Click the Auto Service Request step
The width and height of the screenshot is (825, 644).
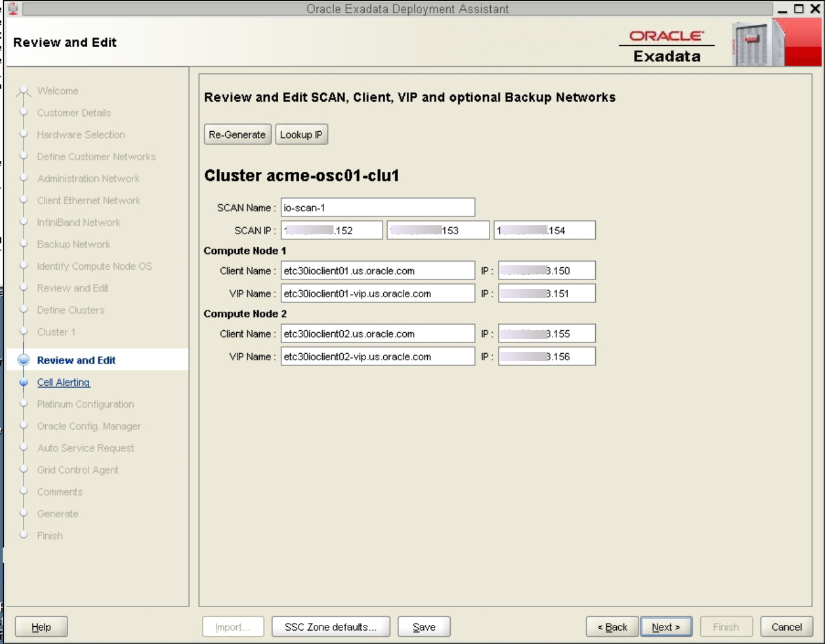86,448
